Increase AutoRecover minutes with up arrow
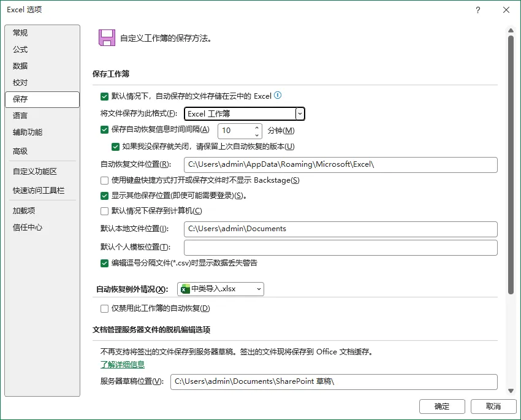 256,128
